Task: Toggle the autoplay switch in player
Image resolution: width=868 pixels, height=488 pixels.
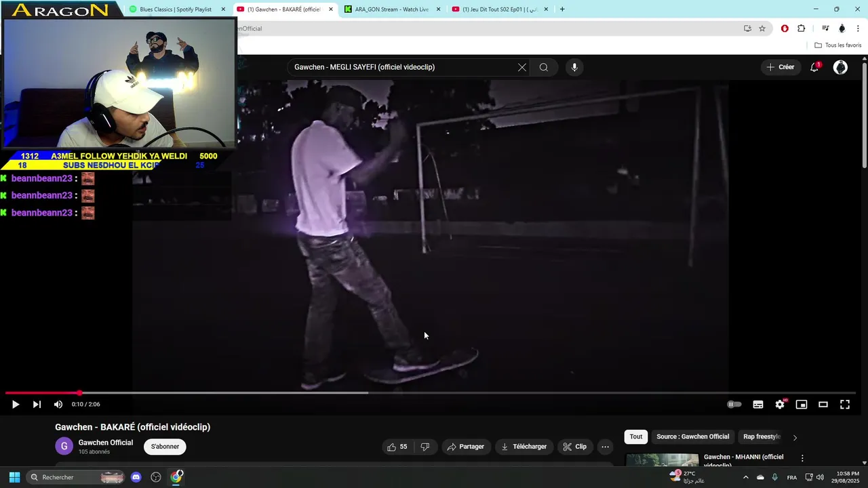Action: (x=734, y=405)
